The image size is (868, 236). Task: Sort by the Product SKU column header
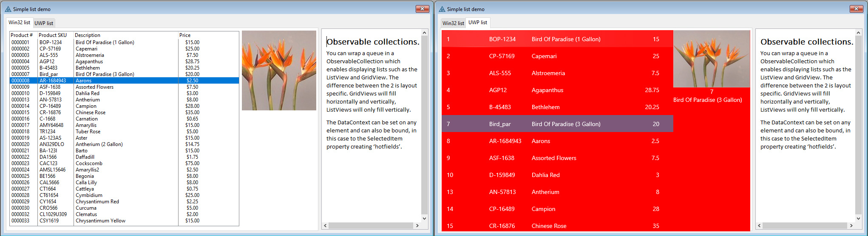tap(53, 35)
